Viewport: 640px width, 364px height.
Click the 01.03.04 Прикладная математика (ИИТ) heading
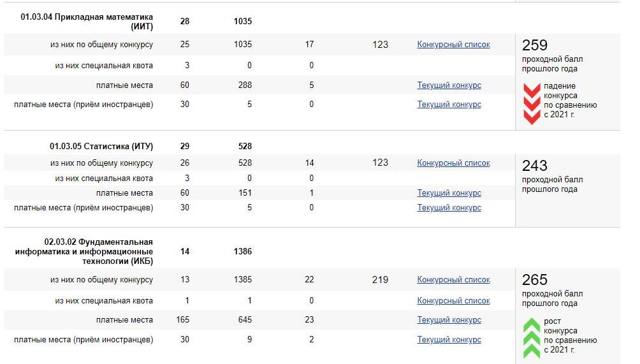87,22
